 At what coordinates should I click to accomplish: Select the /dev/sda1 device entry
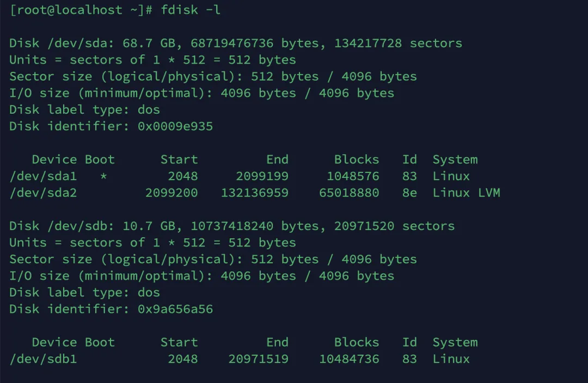(x=43, y=176)
